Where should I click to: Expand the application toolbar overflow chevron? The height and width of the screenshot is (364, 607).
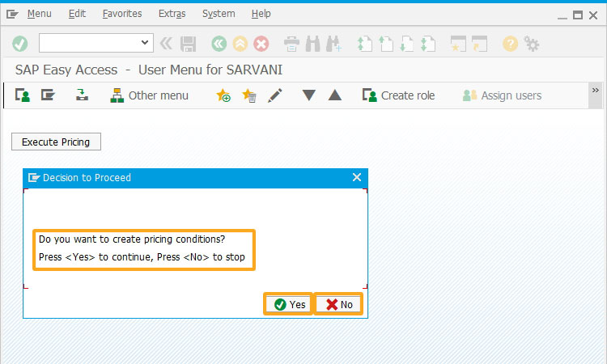tap(596, 91)
